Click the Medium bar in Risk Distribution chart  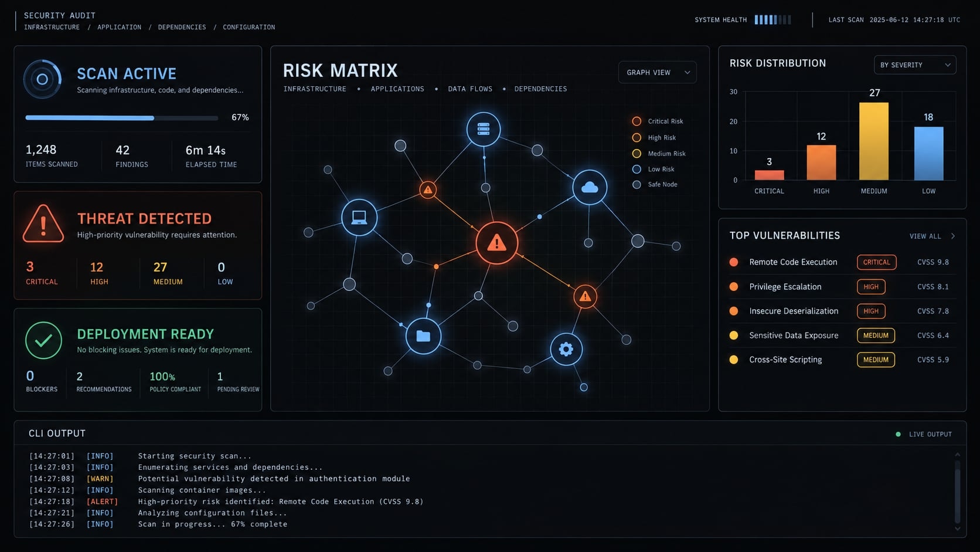pos(873,141)
